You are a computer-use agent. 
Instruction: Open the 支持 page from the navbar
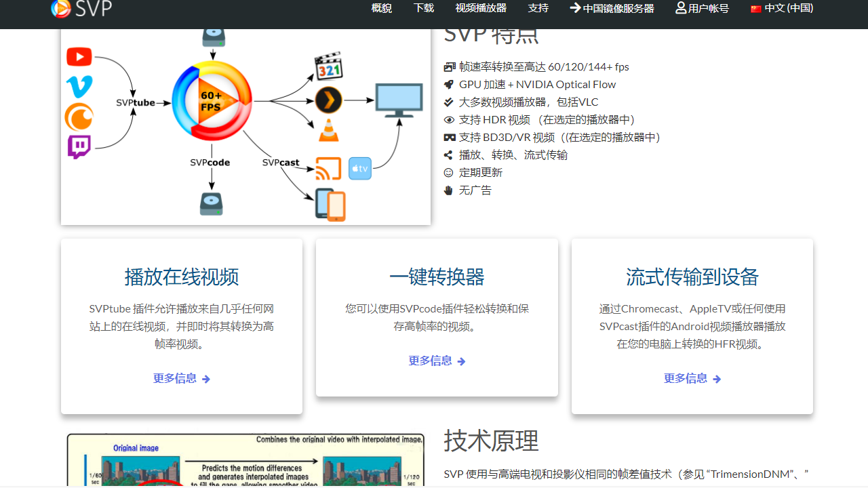(538, 8)
